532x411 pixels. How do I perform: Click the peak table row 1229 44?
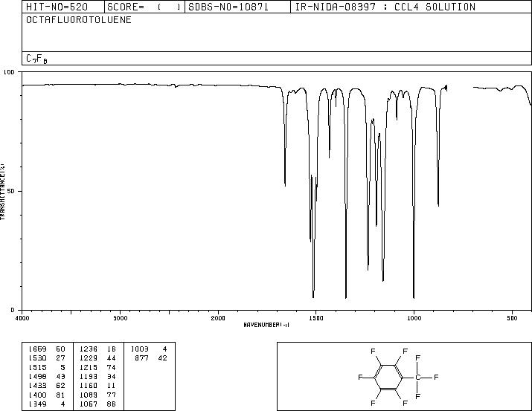(x=97, y=358)
